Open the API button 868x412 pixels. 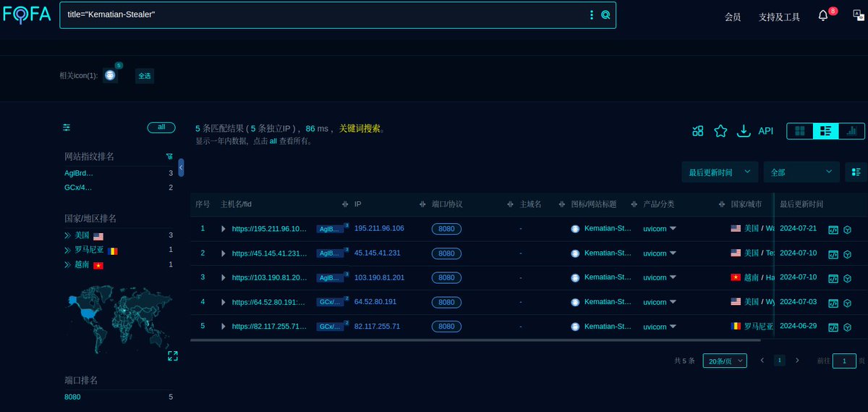pos(765,131)
